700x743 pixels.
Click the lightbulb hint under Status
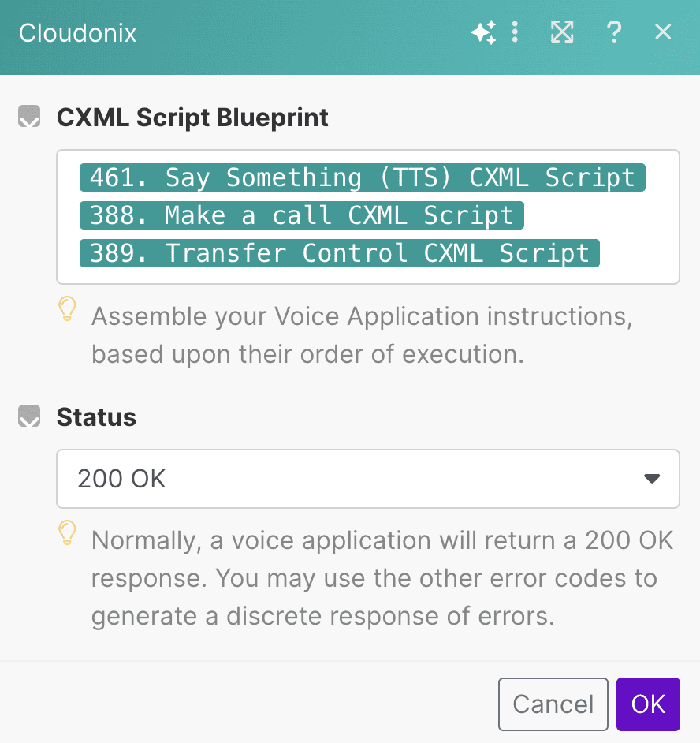tap(67, 533)
